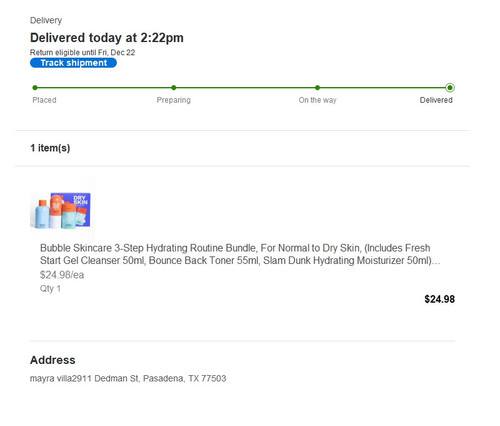Select the Preparing progress marker
The image size is (500, 426).
pos(174,88)
